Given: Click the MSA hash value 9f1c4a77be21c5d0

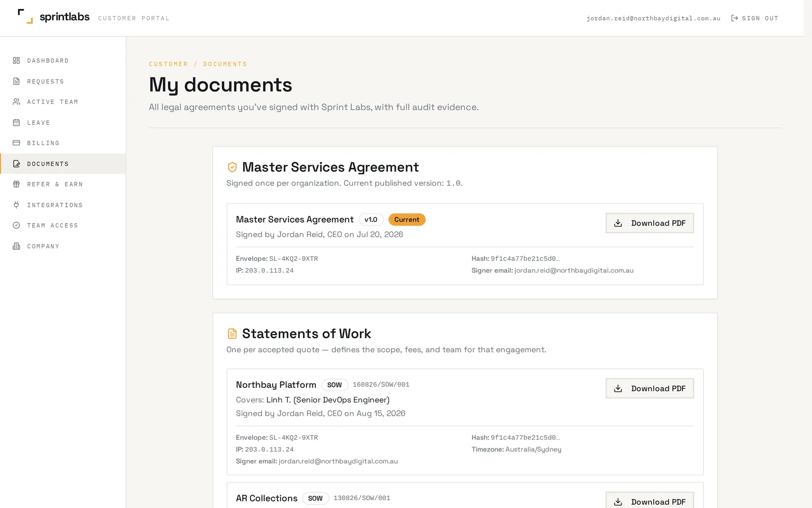Looking at the screenshot, I should coord(525,258).
